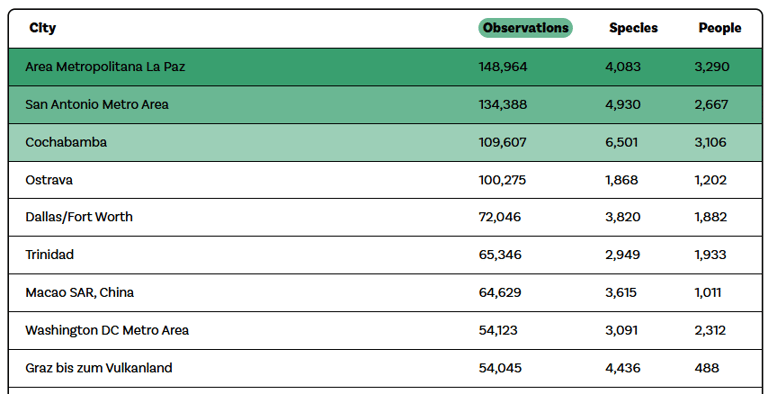Viewport: 768px width, 394px height.
Task: Sort table by Species column header
Action: coord(633,28)
